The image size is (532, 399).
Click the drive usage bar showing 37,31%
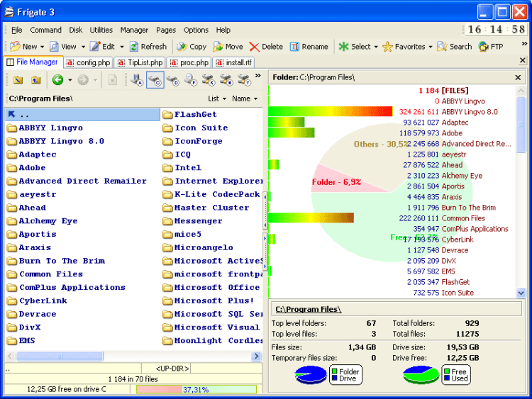pyautogui.click(x=196, y=389)
